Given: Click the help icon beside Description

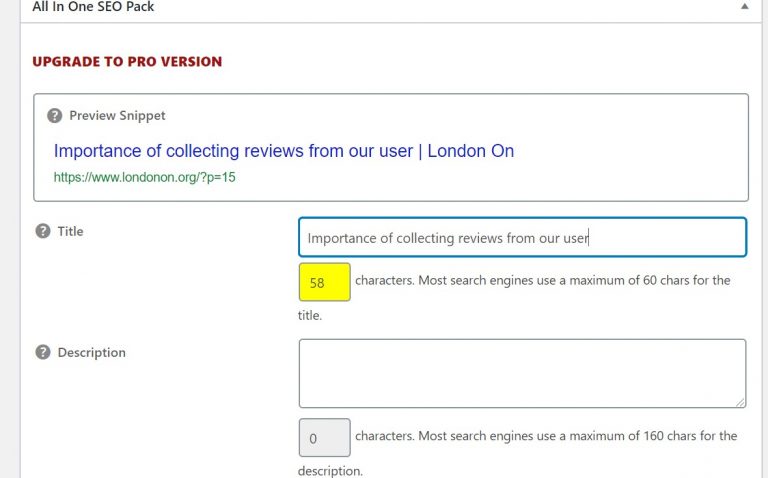Looking at the screenshot, I should 43,352.
